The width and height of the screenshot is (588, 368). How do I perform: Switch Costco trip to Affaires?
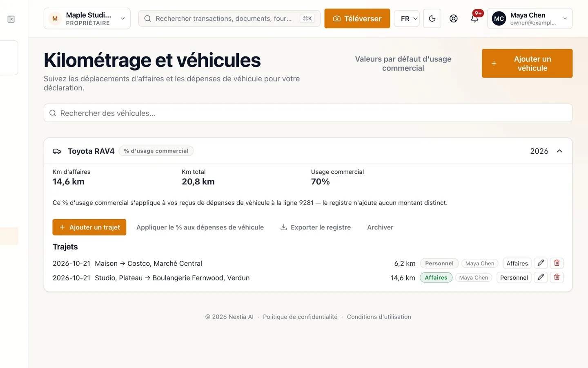(517, 263)
